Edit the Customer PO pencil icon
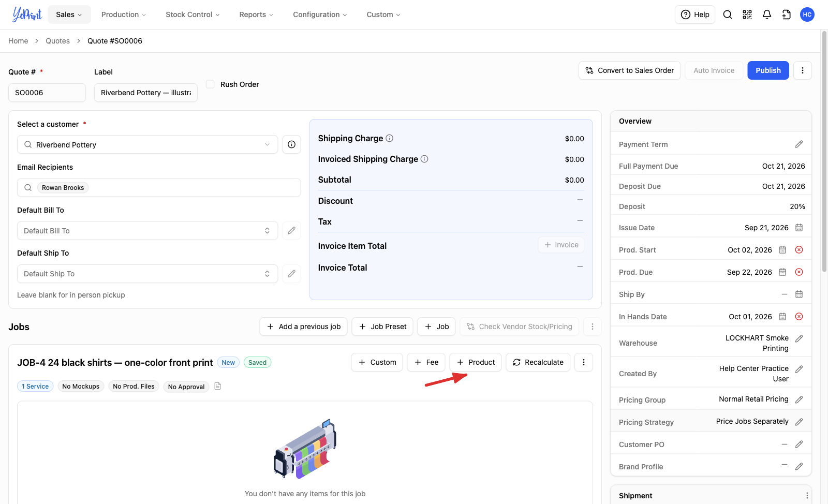The height and width of the screenshot is (504, 828). click(799, 444)
